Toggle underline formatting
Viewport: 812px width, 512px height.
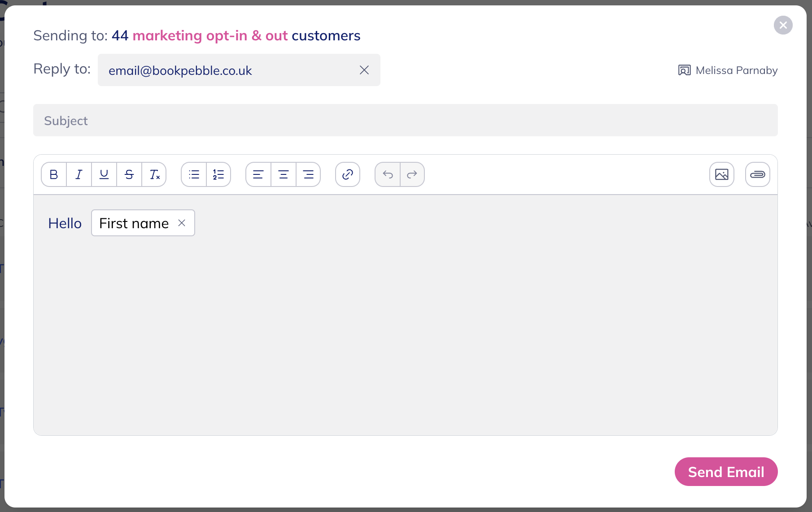click(104, 174)
